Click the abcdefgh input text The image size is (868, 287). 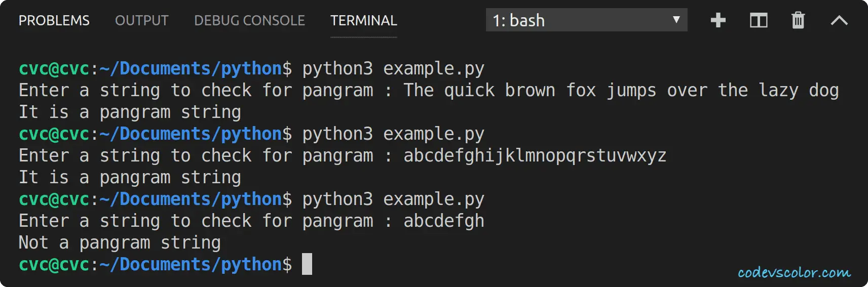click(444, 221)
